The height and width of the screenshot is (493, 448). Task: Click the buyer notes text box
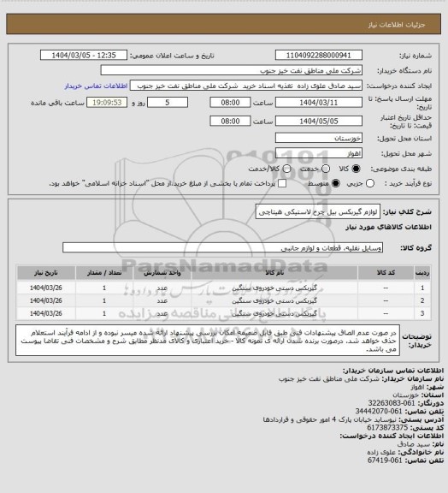(208, 341)
